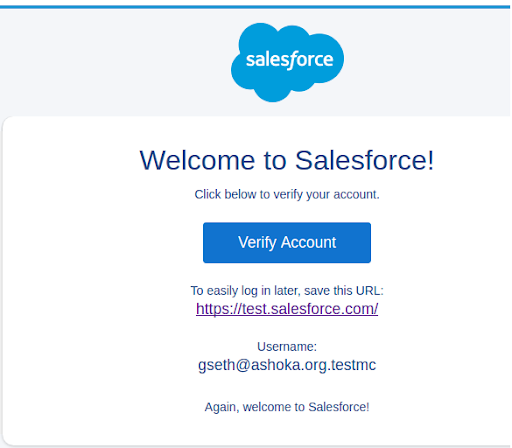Click the blue bar at the top of the page
512x448 pixels.
(255, 7)
